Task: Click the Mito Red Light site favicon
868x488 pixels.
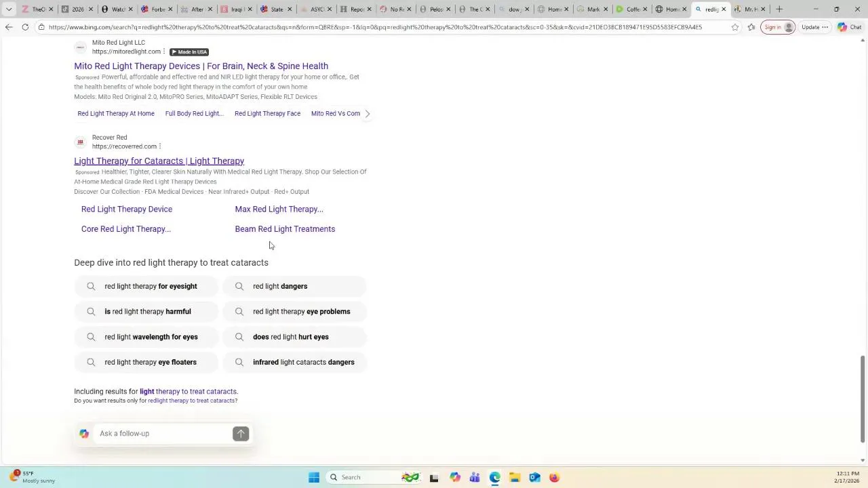Action: 80,47
